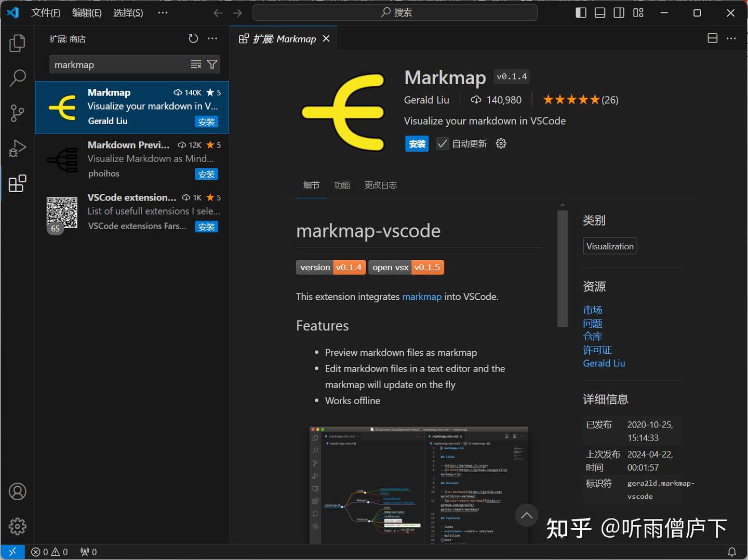Toggle the 自动更新 checkbox for Markmap
The width and height of the screenshot is (748, 560).
pyautogui.click(x=442, y=143)
